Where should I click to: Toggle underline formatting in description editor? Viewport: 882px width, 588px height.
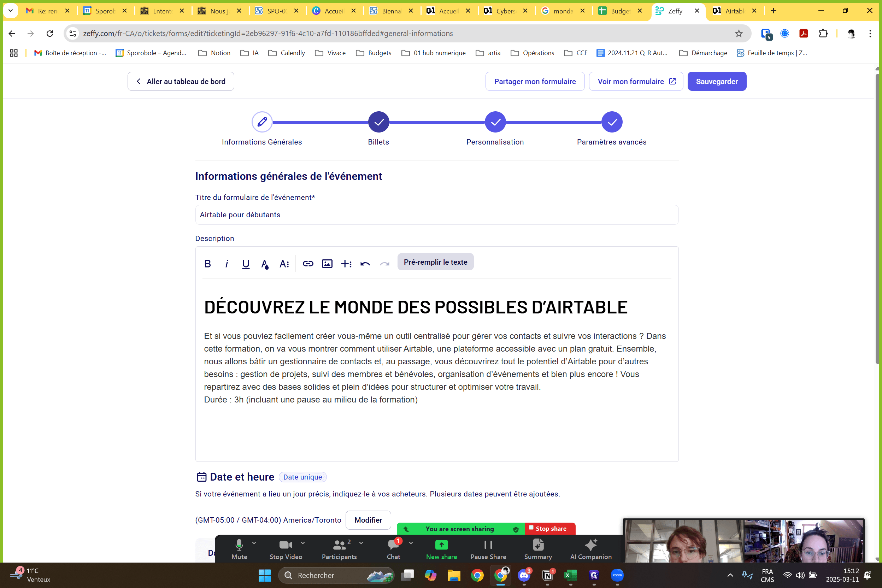246,264
